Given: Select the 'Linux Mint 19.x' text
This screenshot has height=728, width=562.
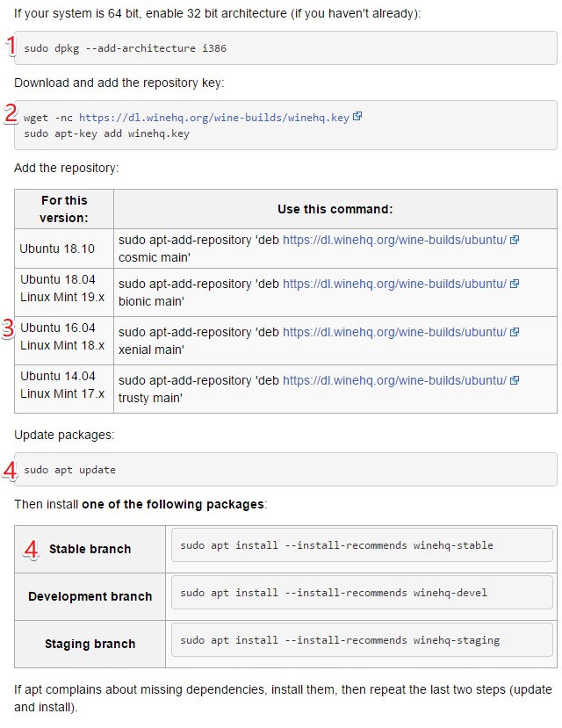Looking at the screenshot, I should click(62, 297).
